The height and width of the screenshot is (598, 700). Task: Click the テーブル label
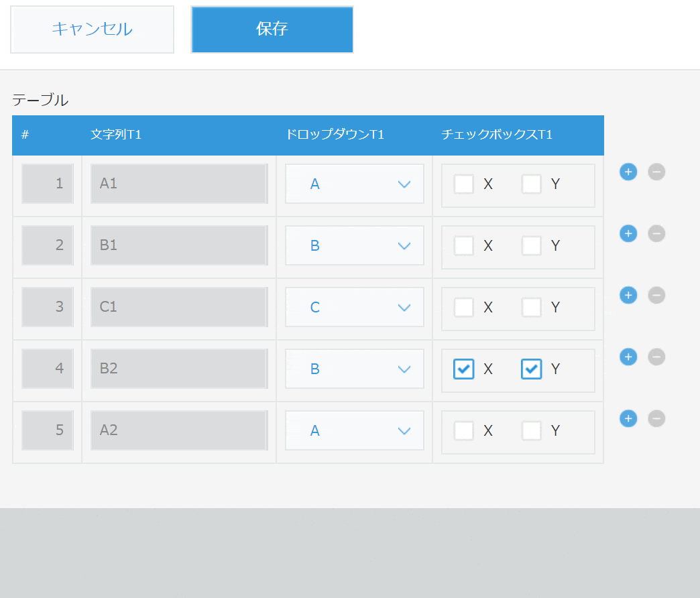40,99
